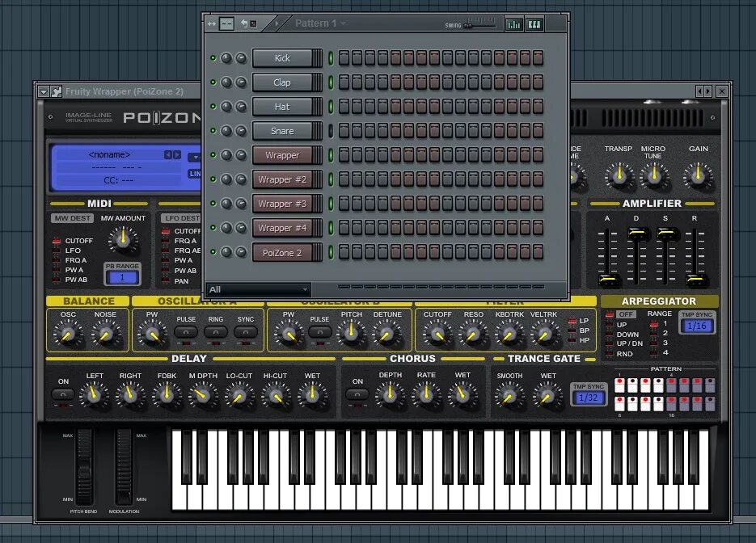Click the filter RESO knob
This screenshot has height=543, width=756.
pos(474,334)
